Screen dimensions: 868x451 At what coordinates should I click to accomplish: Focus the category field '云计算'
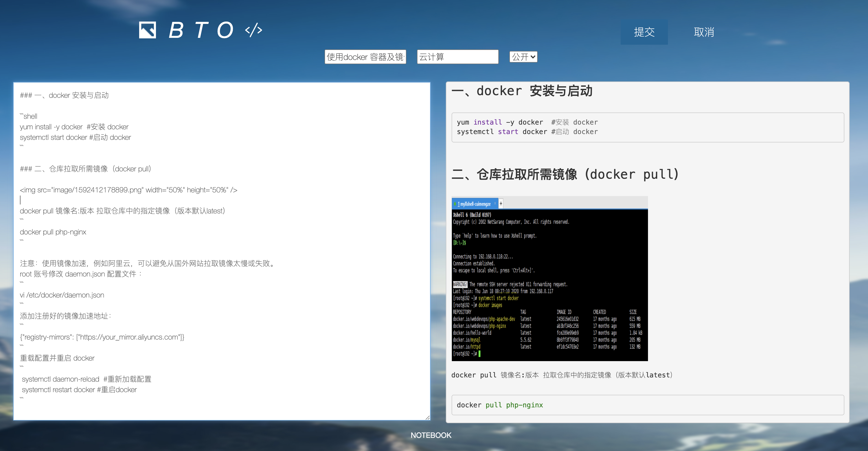coord(458,57)
